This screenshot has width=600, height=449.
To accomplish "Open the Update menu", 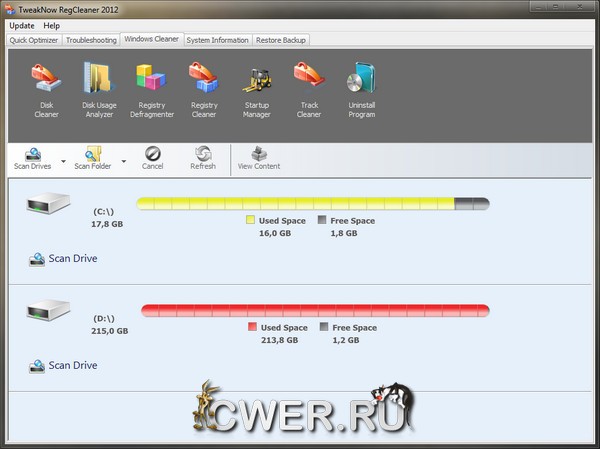I will tap(21, 25).
